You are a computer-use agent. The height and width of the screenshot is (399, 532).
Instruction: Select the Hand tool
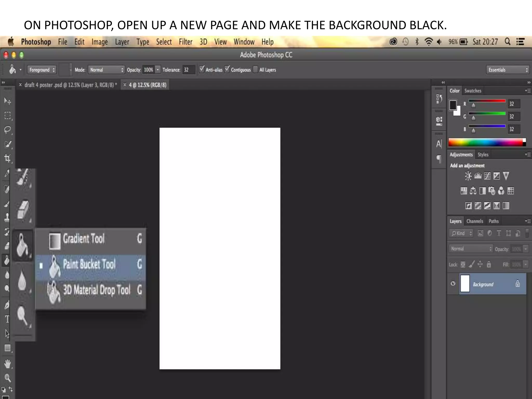8,364
